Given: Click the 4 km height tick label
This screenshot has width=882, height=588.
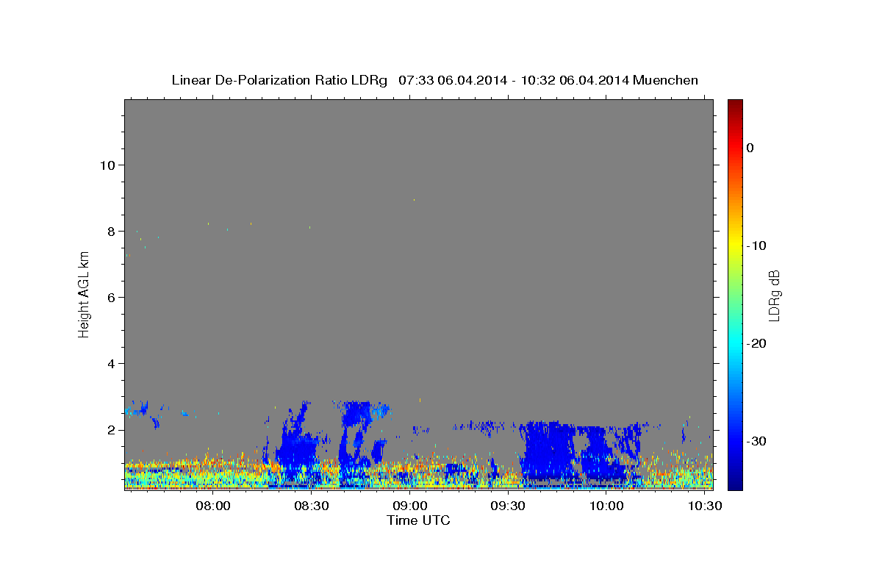Looking at the screenshot, I should coord(112,363).
